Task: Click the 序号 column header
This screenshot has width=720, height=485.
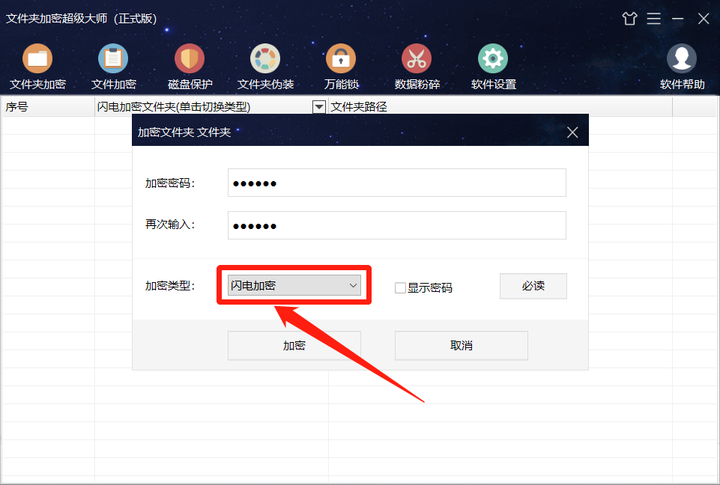Action: pyautogui.click(x=48, y=107)
